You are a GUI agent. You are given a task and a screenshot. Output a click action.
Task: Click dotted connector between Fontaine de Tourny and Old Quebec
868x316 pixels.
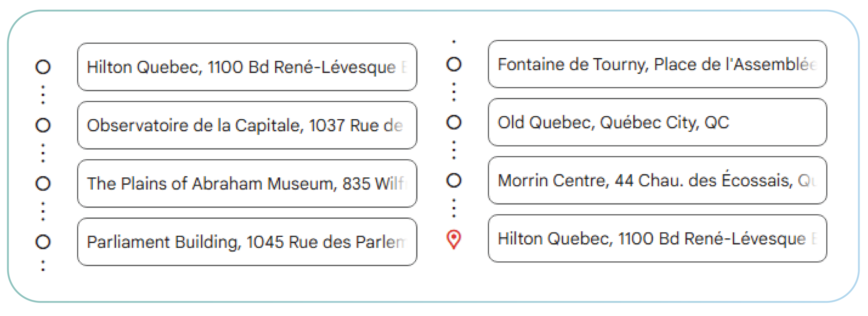point(454,92)
